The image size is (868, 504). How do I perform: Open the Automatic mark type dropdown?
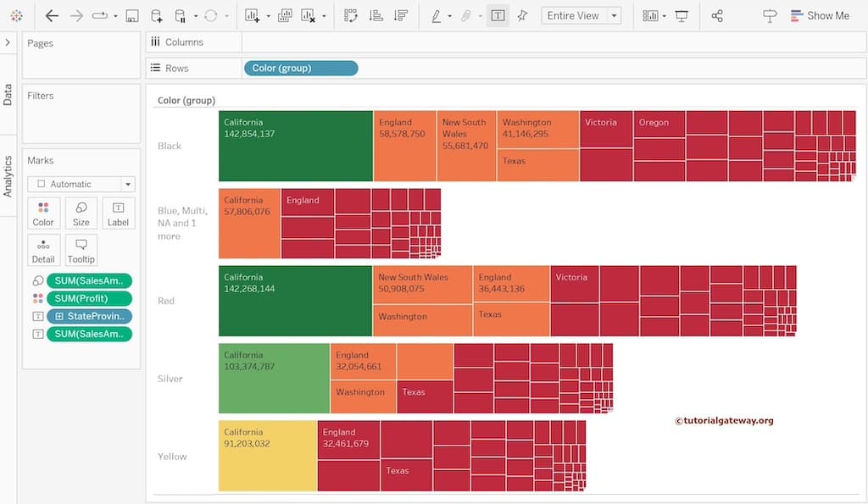81,184
